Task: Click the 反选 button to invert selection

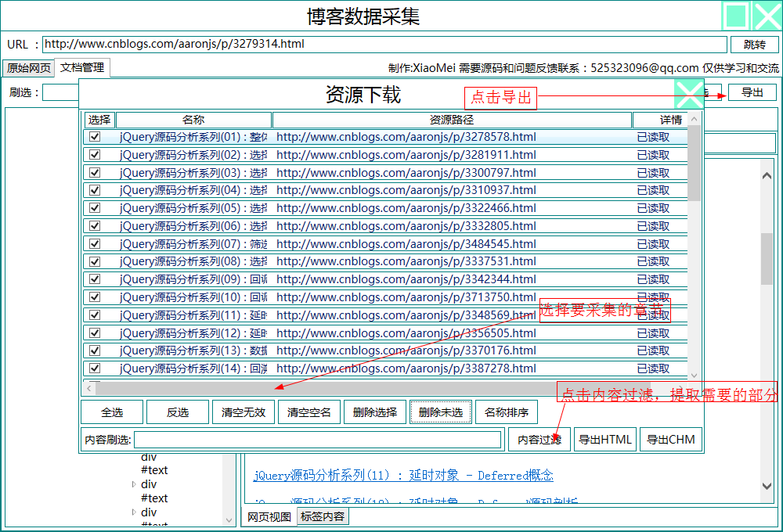Action: point(178,412)
